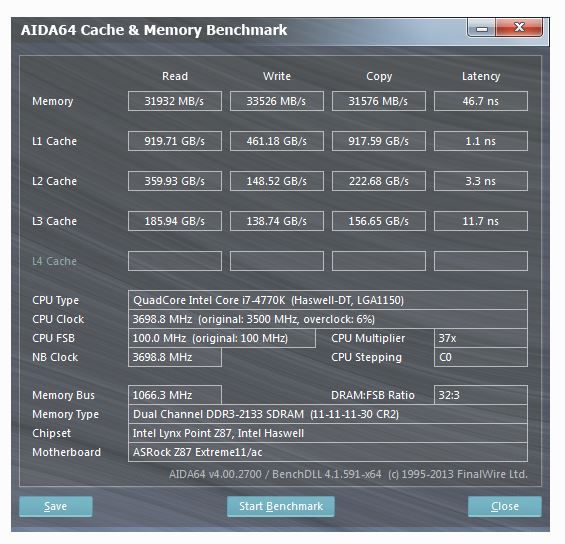
Task: Click the Write column header
Action: coord(277,76)
